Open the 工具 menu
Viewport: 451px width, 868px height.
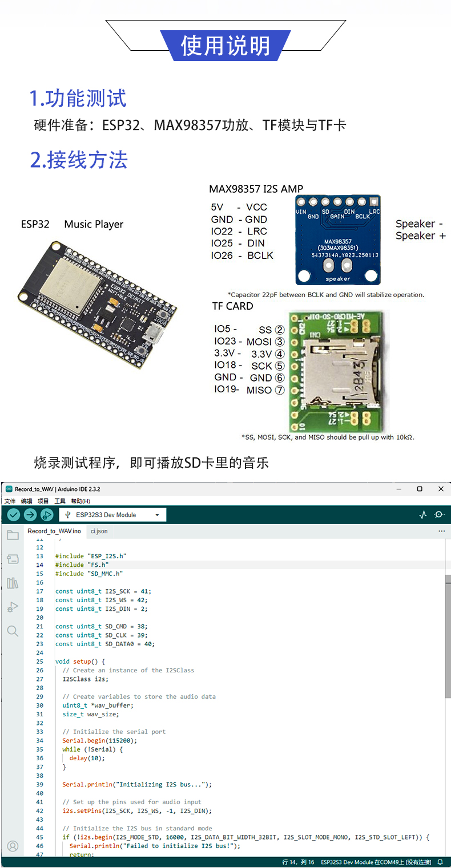pos(59,501)
